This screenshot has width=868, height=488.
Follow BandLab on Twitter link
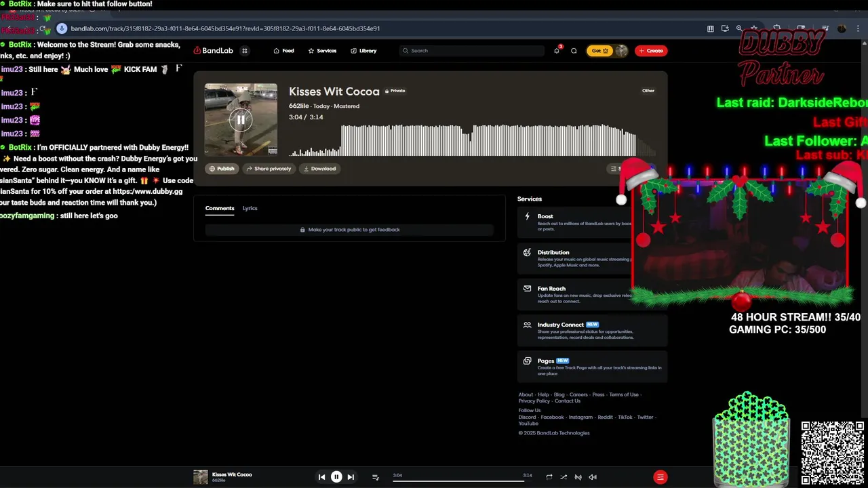coord(645,418)
